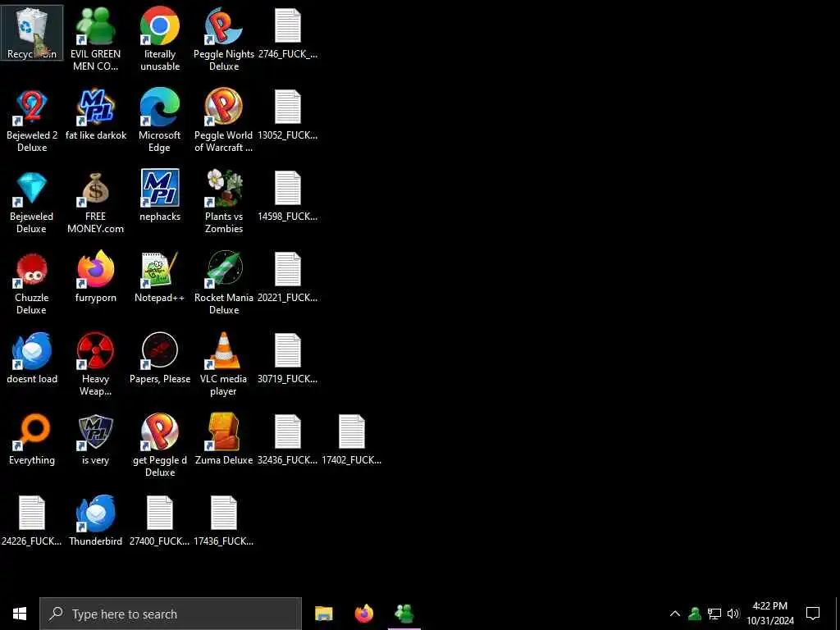Select the 32436_FUCK... text file
This screenshot has height=630, width=840.
coord(288,440)
